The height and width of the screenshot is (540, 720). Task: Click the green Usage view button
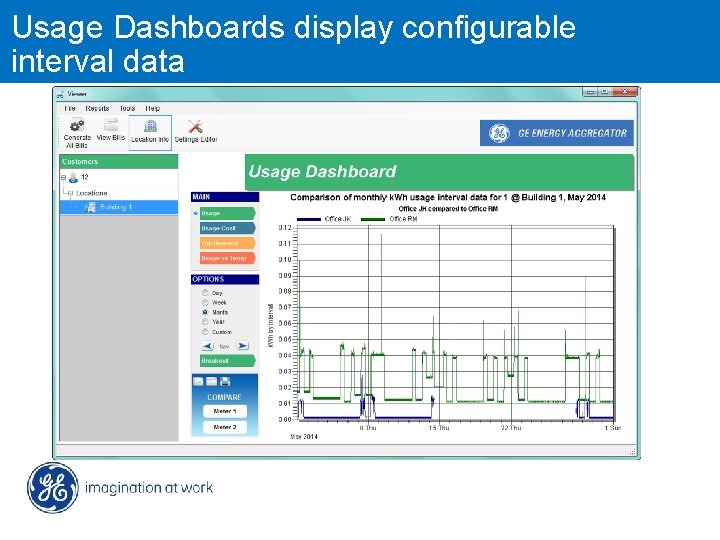point(228,213)
